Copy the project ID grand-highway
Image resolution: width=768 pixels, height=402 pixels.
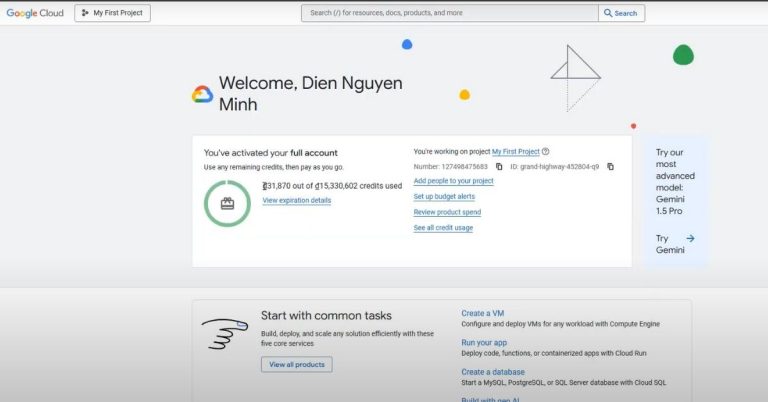610,166
